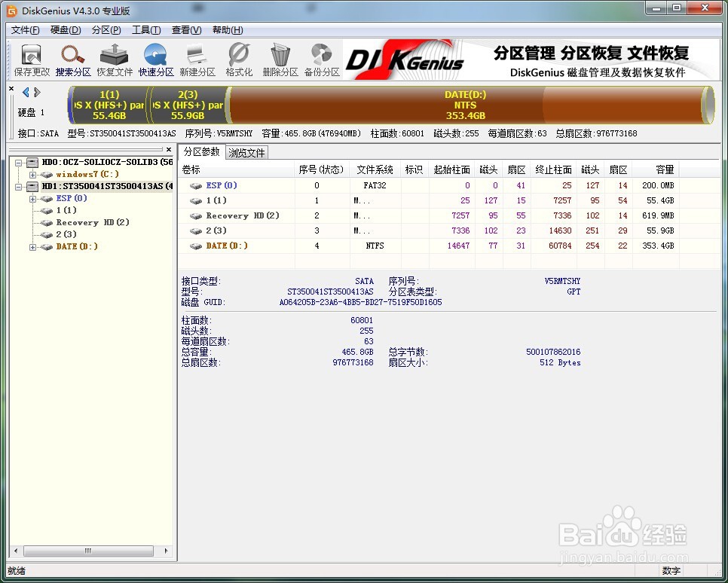
Task: Sort by Start Cylinder (起始柱面) column header
Action: coord(451,170)
